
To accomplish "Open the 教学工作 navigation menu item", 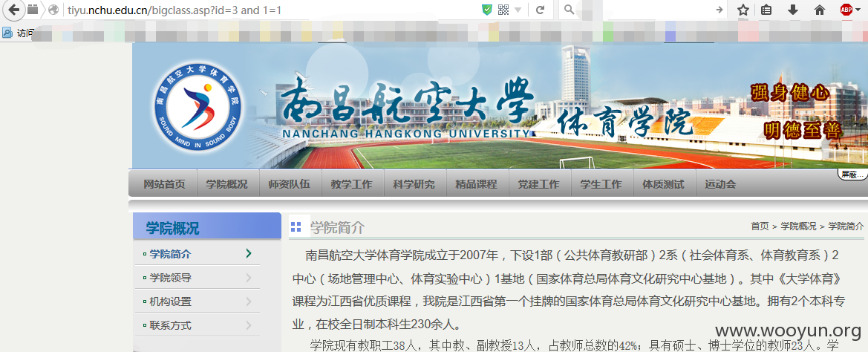I will pos(351,184).
